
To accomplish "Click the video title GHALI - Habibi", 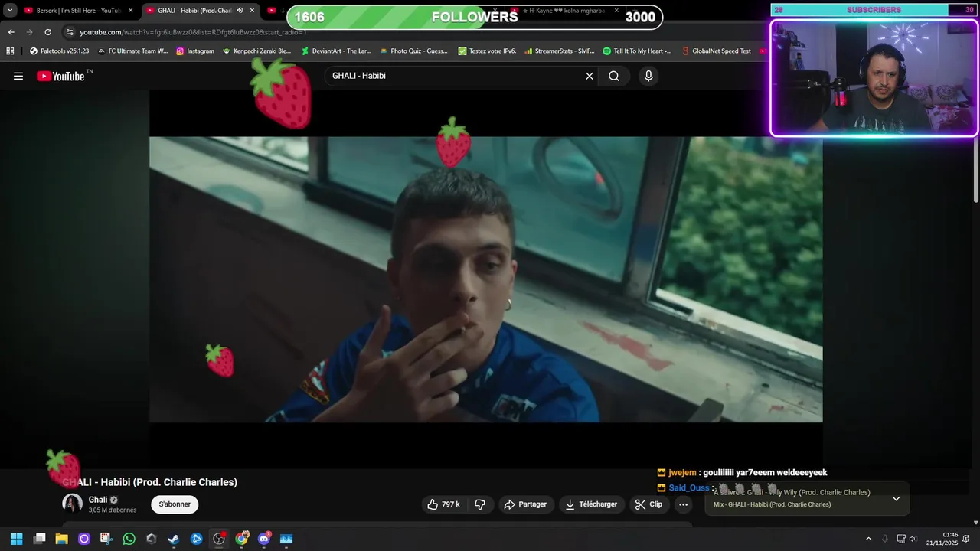I will tap(149, 482).
